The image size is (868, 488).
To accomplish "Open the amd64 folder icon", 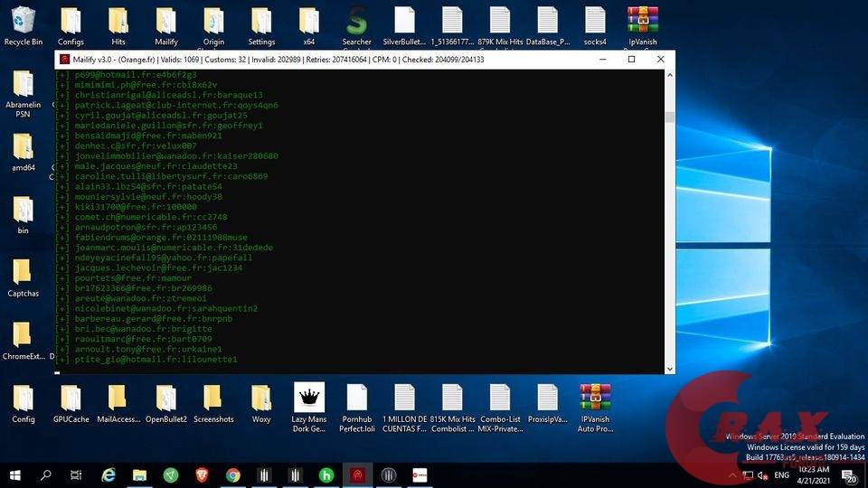I will pos(23,152).
